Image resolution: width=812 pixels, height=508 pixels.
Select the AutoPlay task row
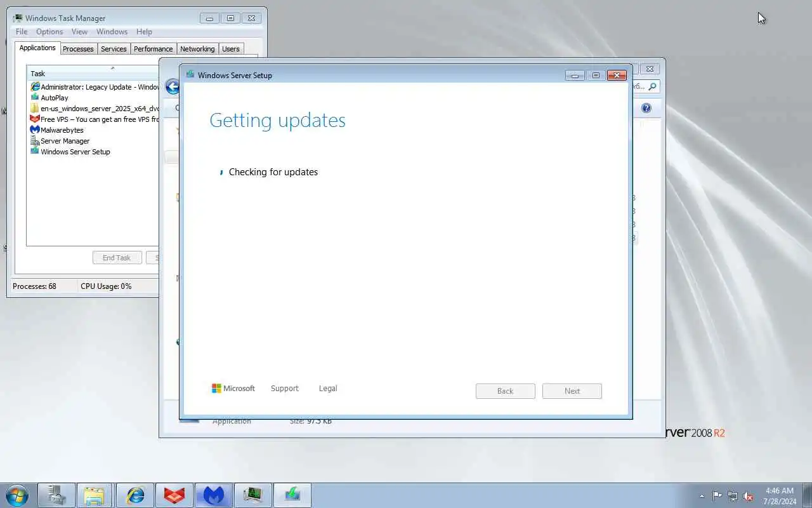pos(93,98)
